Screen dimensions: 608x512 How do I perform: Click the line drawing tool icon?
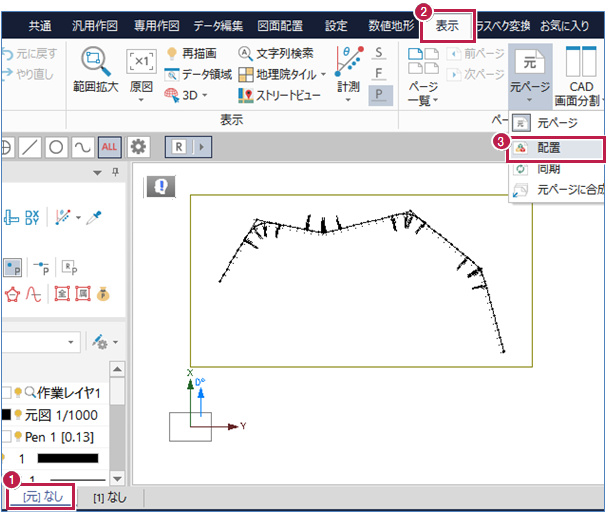[x=31, y=147]
